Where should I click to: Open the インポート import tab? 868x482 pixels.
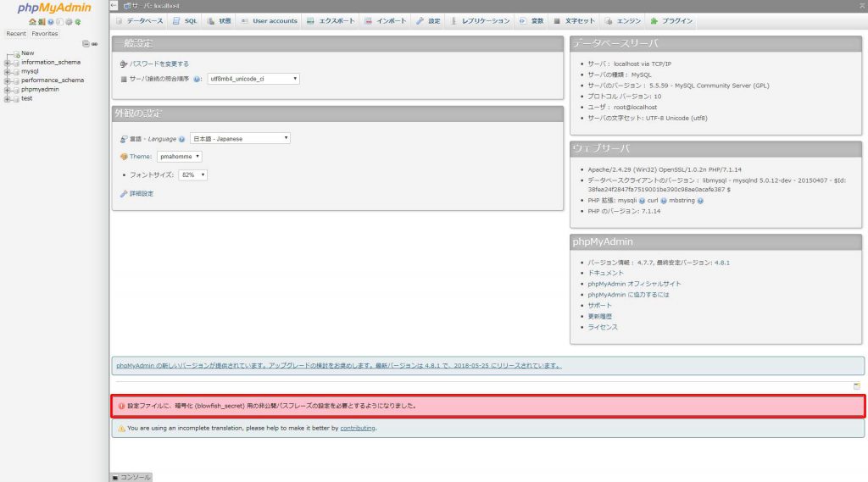click(x=386, y=21)
